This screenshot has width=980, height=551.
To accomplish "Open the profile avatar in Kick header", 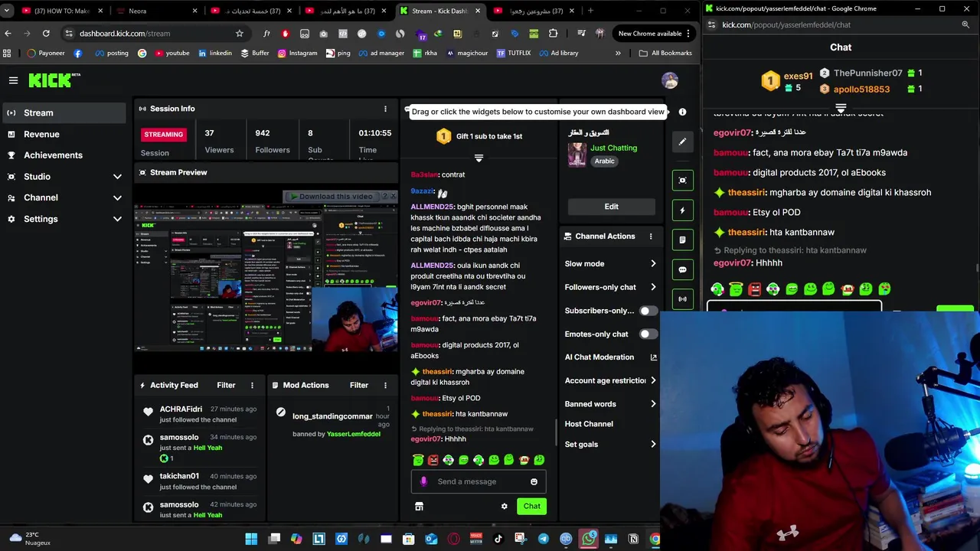I will coord(670,80).
